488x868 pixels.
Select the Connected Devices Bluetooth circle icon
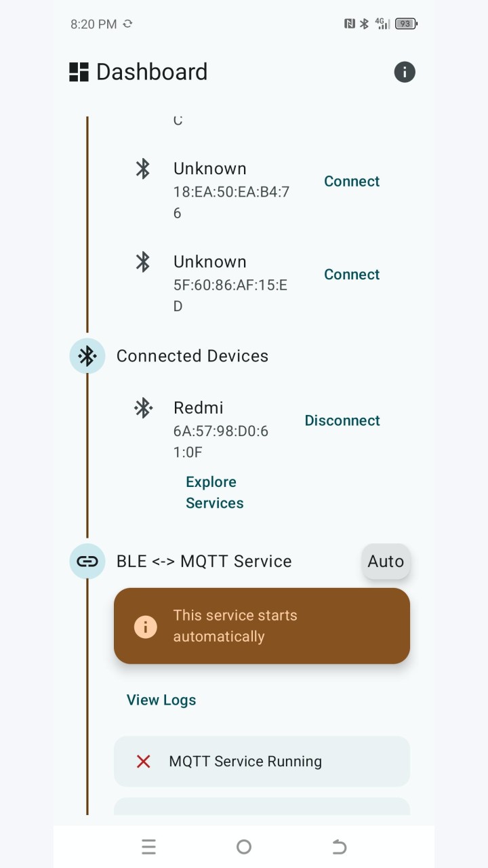coord(87,356)
